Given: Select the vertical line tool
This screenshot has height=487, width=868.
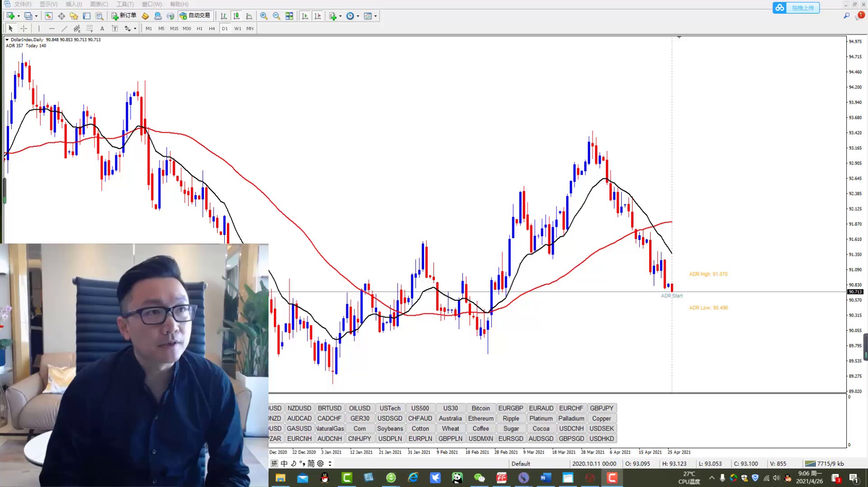Looking at the screenshot, I should pos(39,28).
